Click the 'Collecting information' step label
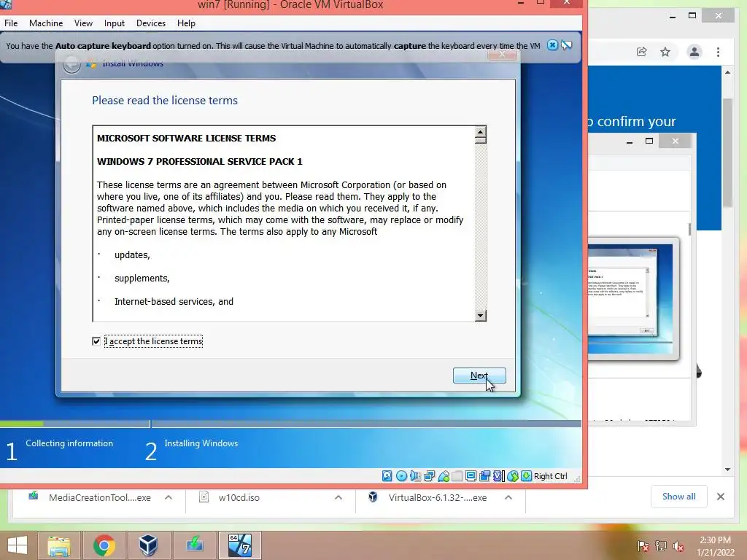This screenshot has width=747, height=560. [x=69, y=443]
